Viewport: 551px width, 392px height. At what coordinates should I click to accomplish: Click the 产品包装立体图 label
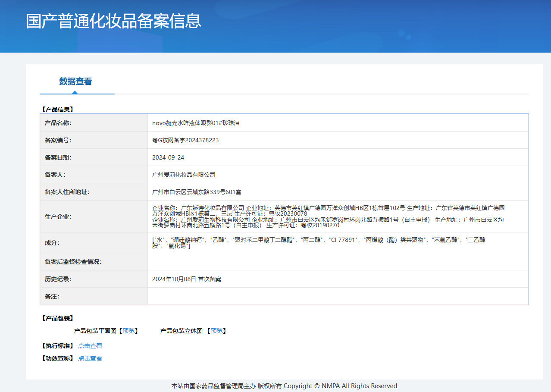coord(182,331)
